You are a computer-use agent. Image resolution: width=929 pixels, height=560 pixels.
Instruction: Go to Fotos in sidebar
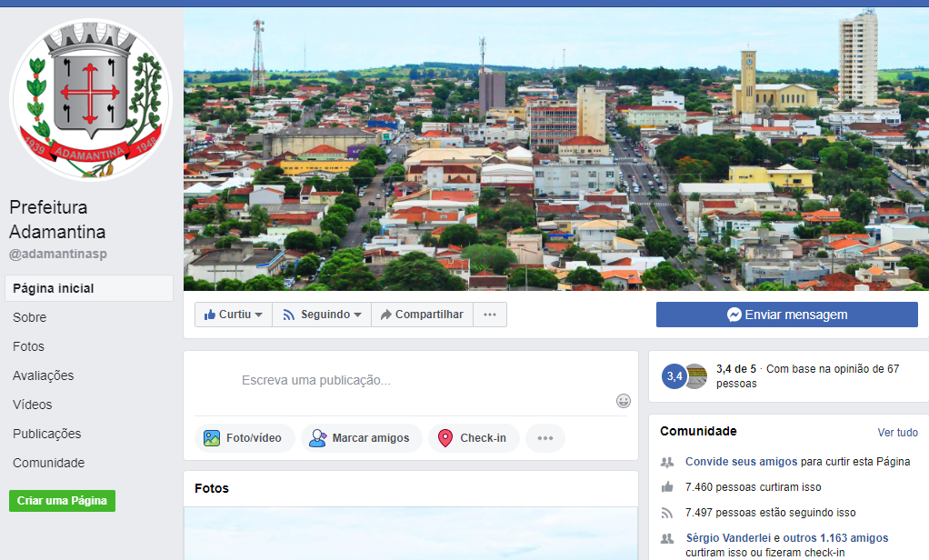tap(29, 346)
